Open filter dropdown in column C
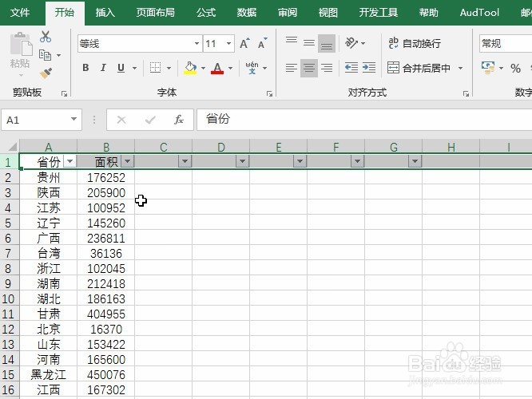The height and width of the screenshot is (399, 532). 185,161
